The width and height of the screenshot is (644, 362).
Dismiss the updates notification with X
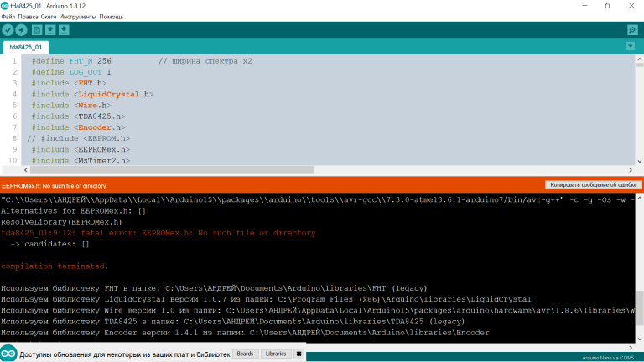point(299,354)
